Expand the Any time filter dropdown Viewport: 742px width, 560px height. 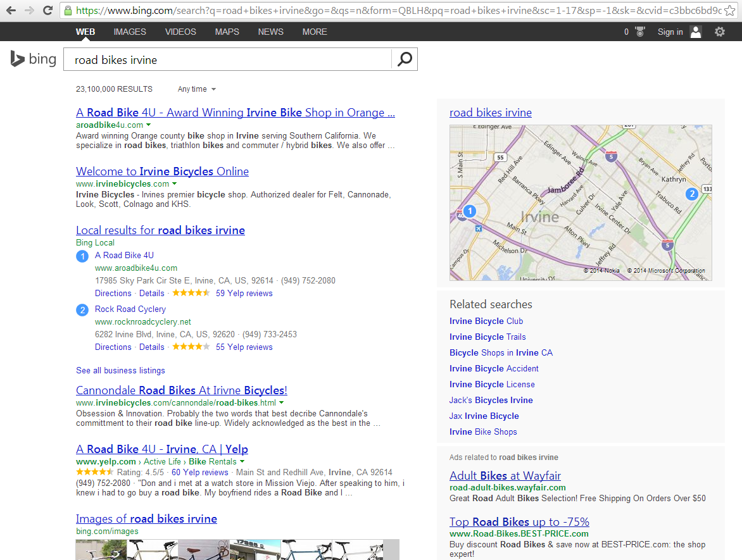(x=197, y=89)
